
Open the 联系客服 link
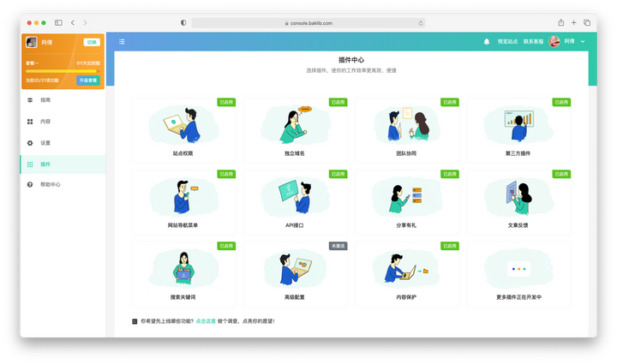533,41
